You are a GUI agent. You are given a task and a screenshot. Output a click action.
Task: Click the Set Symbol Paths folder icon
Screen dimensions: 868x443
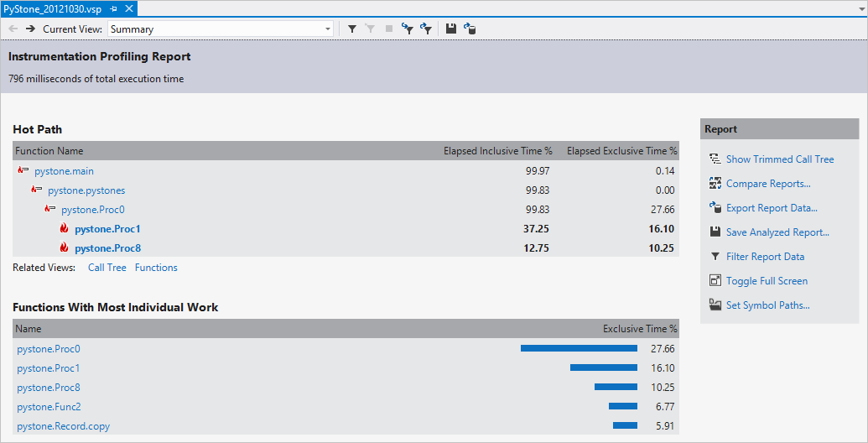click(x=715, y=305)
